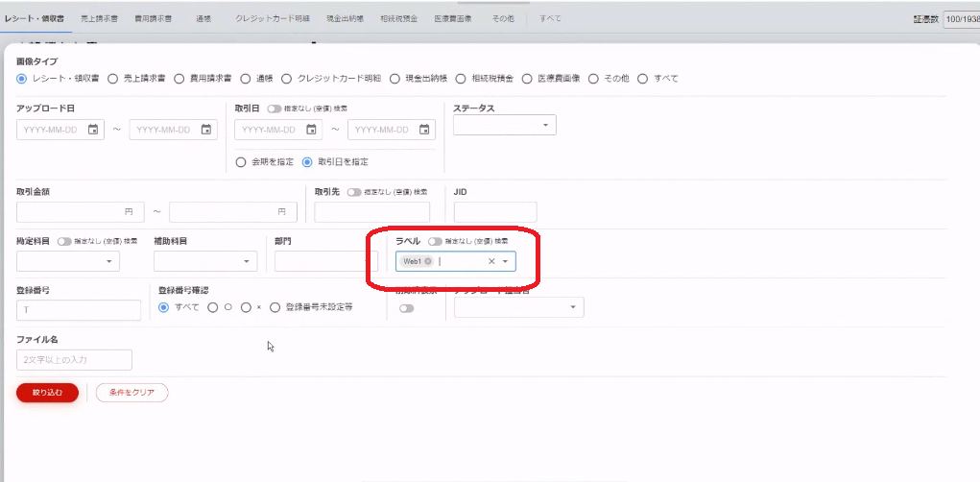Select すべて under 登録番号確認
980x482 pixels.
[x=164, y=307]
